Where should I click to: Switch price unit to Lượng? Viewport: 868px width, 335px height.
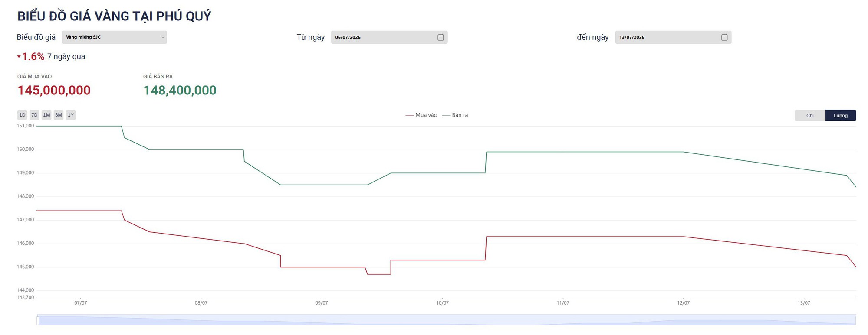pyautogui.click(x=841, y=115)
